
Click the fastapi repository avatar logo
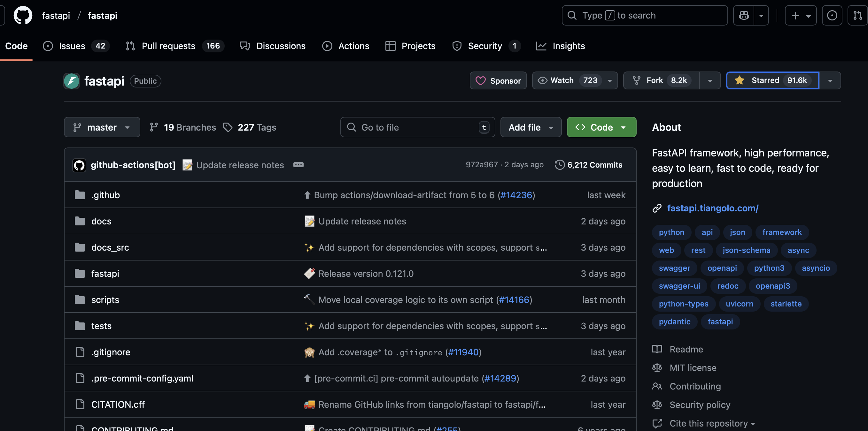[72, 81]
